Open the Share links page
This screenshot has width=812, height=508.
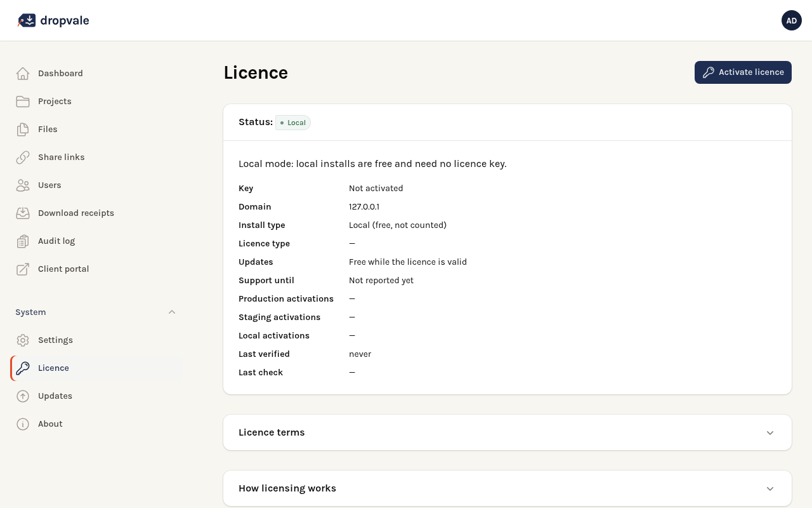(96, 157)
